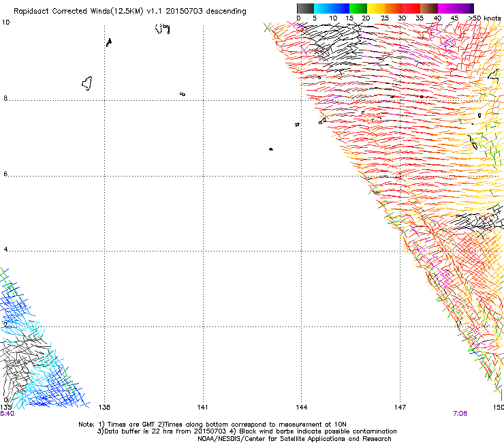Click the longitude axis label '138'
This screenshot has height=443, width=504.
coord(104,408)
